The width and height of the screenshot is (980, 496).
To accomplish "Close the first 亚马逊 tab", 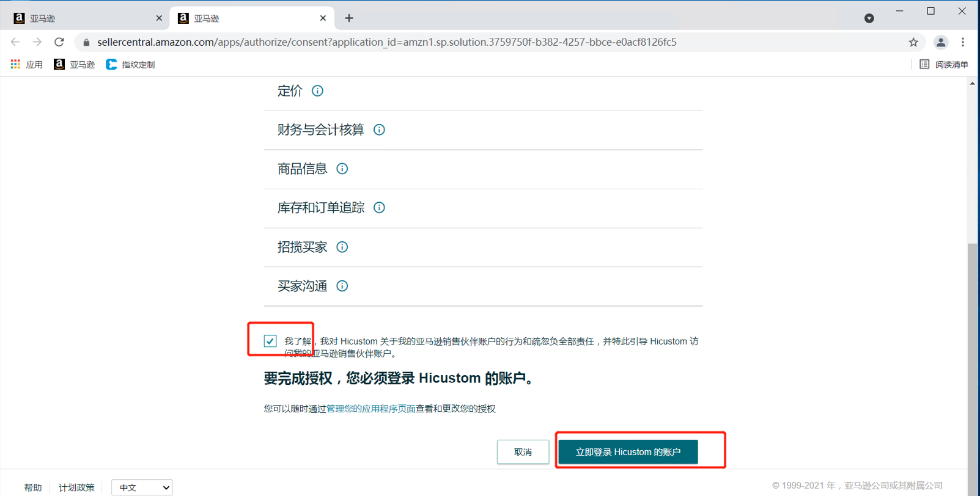I will (159, 18).
